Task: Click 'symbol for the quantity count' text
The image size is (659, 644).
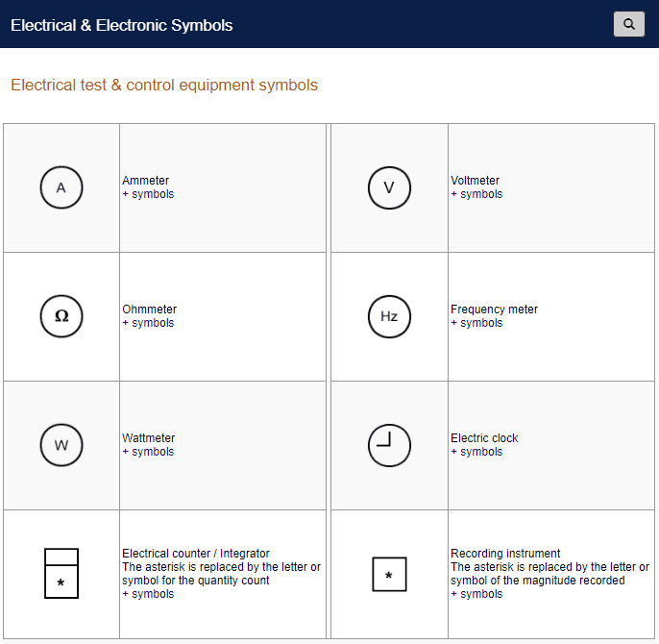Action: [195, 581]
